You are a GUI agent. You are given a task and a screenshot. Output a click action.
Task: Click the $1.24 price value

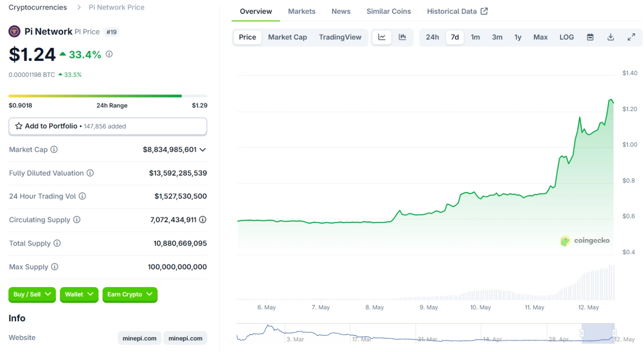coord(32,54)
